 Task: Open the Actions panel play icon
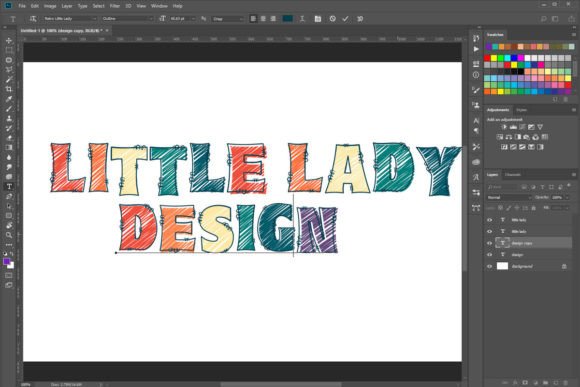tap(476, 49)
